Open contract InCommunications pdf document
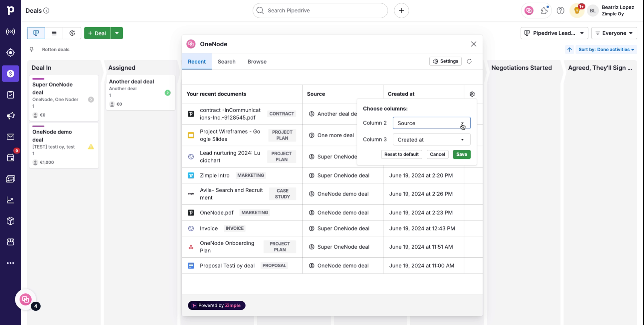This screenshot has width=644, height=325. (x=230, y=114)
